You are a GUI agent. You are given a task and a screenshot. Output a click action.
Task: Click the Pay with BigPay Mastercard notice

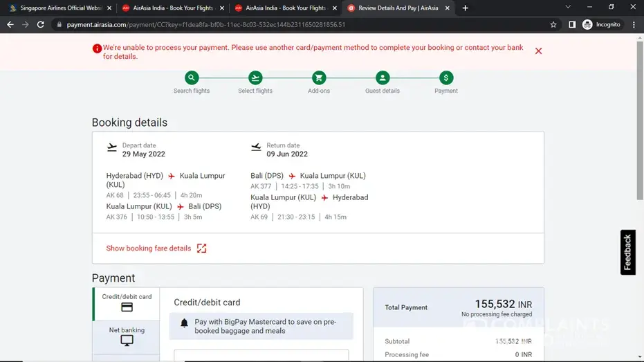click(261, 326)
